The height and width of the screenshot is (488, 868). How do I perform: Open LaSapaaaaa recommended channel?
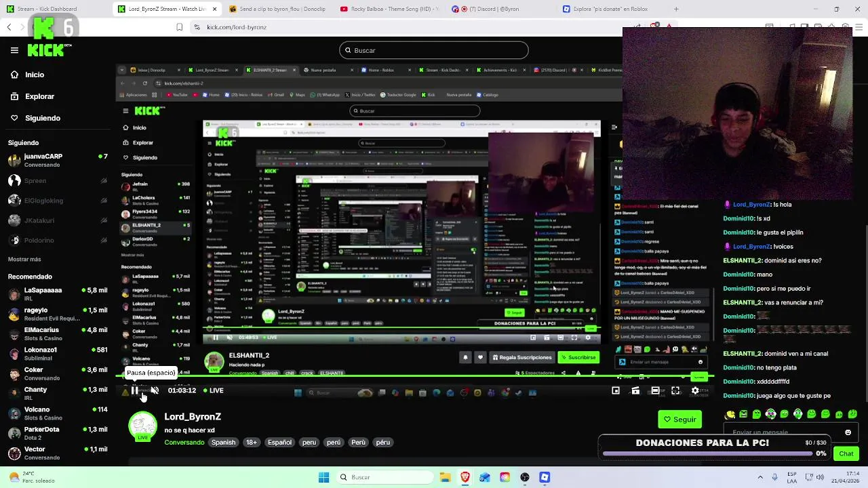pos(58,293)
